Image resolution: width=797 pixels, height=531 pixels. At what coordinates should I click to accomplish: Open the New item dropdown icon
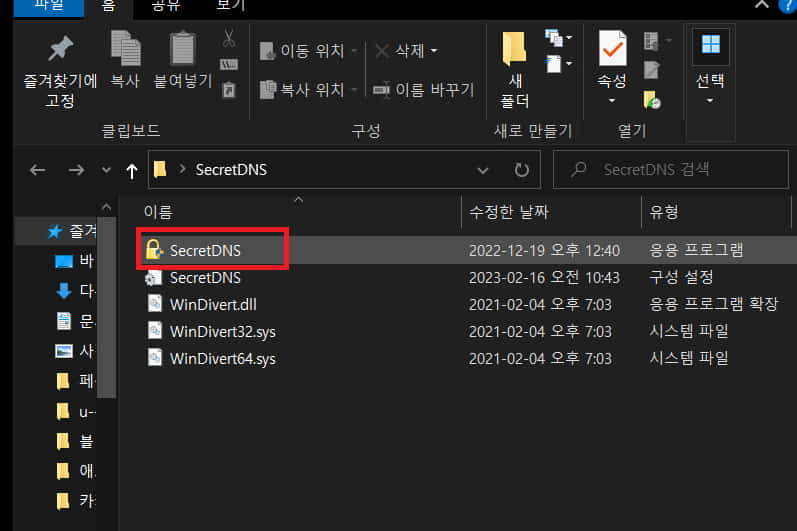coord(558,38)
